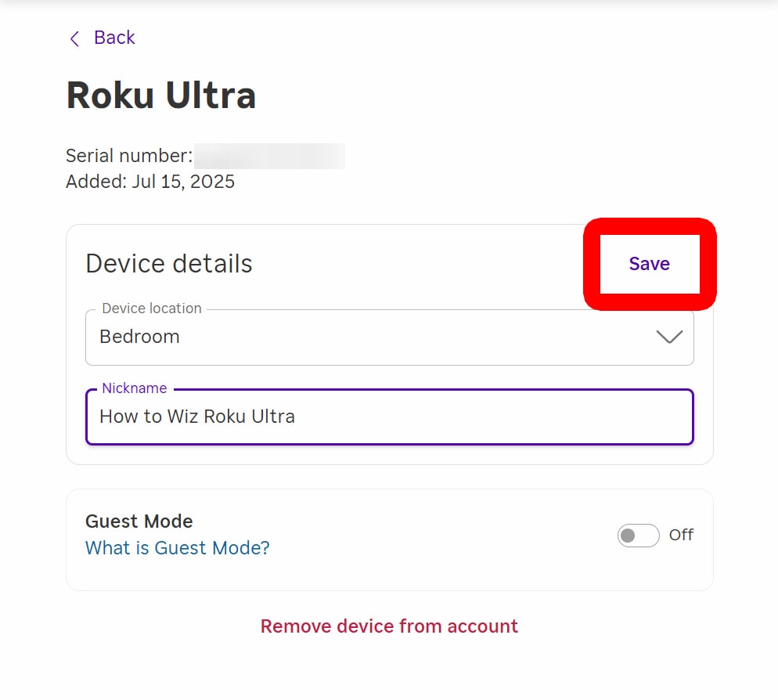Open the What is Guest Mode link
Viewport: 778px width, 700px height.
(177, 548)
